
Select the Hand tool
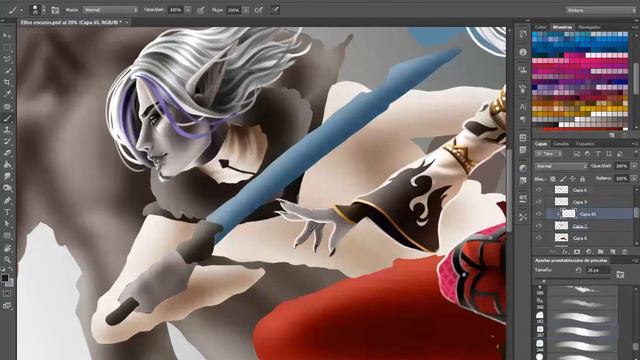[x=7, y=248]
